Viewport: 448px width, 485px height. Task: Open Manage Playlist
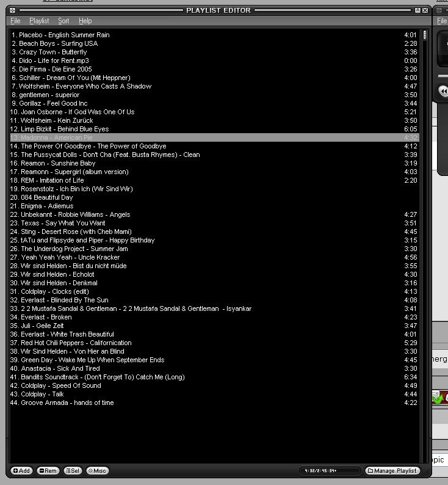392,470
